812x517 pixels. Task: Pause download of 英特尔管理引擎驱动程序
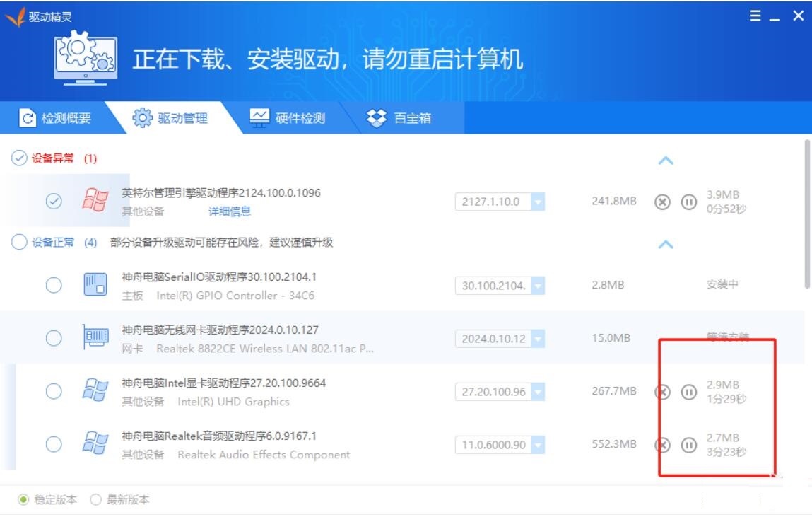[x=688, y=202]
